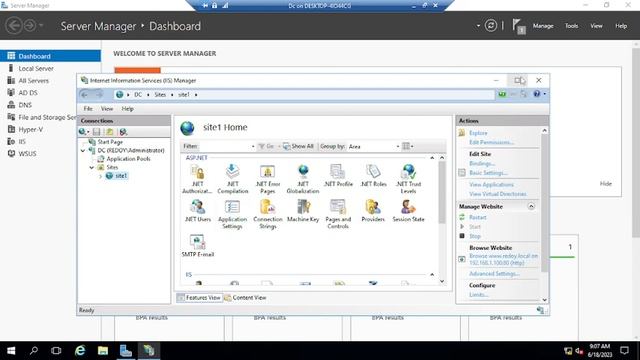This screenshot has height=360, width=640.
Task: Click Hide link in Server Manager welcome tile
Action: tap(606, 184)
